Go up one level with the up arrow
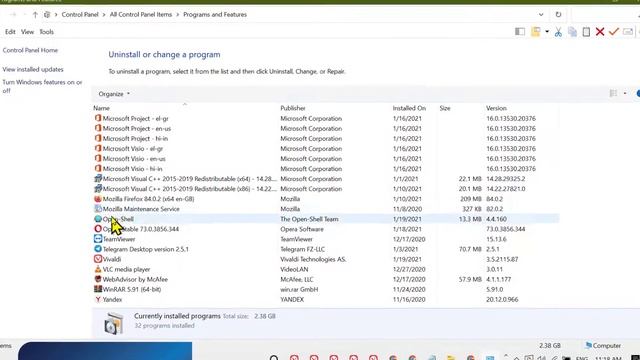Viewport: 640px width, 360px height. [x=35, y=15]
